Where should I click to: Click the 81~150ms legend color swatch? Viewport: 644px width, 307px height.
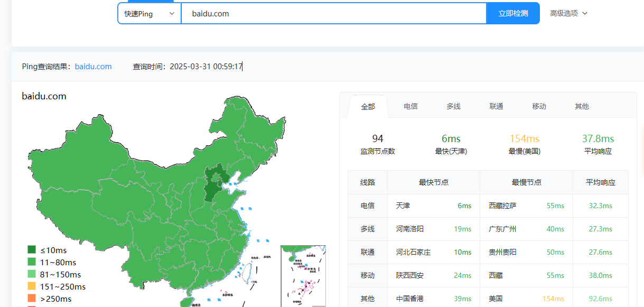click(x=32, y=274)
